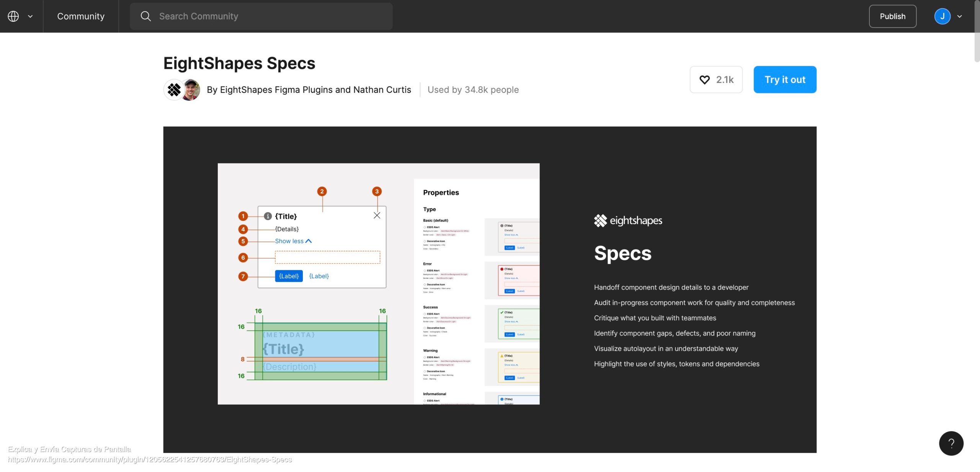The height and width of the screenshot is (472, 980).
Task: Toggle the numbered annotation marker 1
Action: point(243,216)
